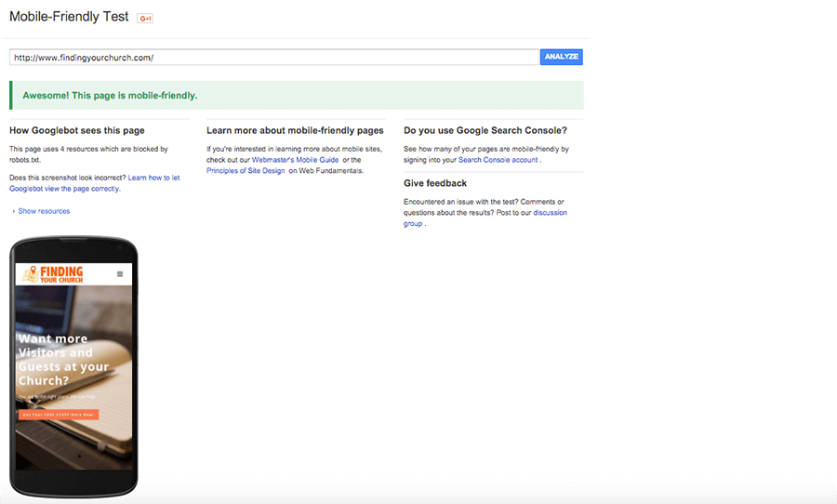Click the 'Give feedback' heading
837x504 pixels.
[435, 183]
